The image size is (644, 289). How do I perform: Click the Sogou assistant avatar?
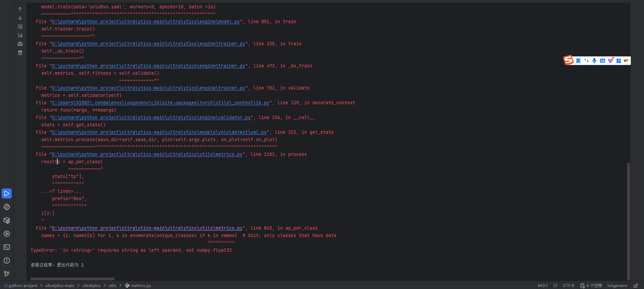click(x=626, y=61)
